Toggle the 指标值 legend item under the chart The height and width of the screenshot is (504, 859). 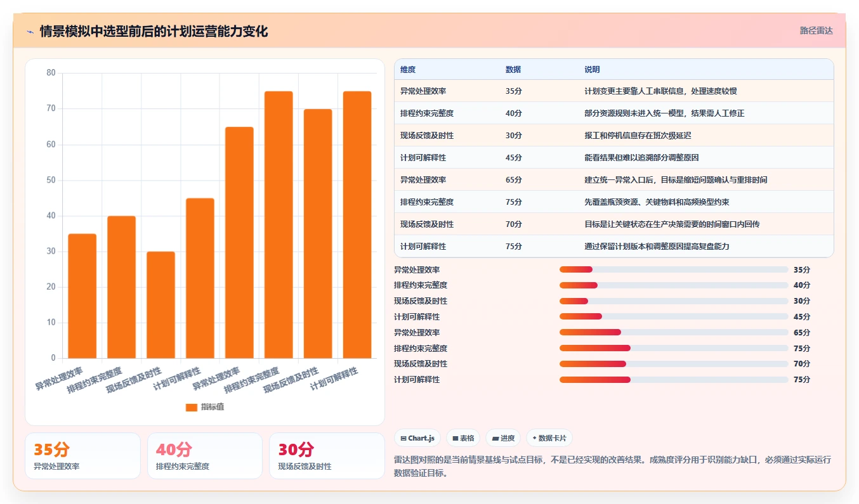point(204,407)
